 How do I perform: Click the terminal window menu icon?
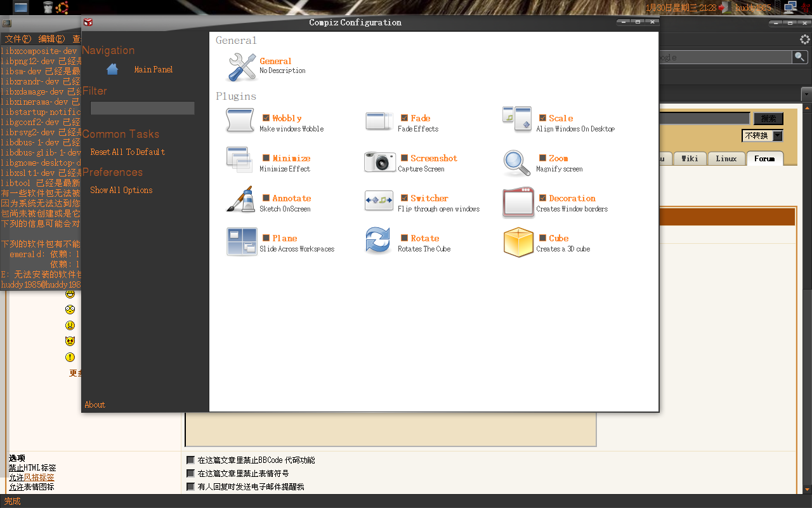[x=6, y=23]
